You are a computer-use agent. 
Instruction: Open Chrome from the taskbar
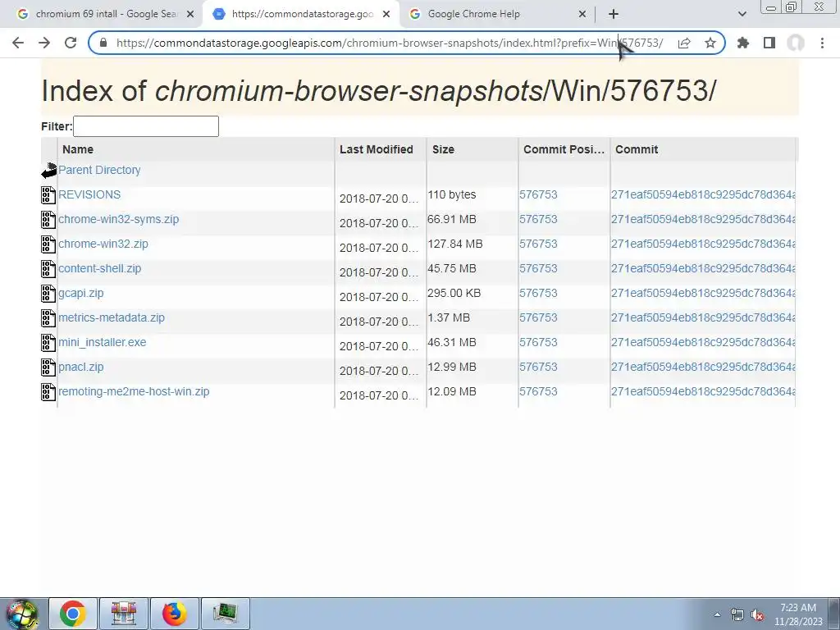(x=73, y=614)
